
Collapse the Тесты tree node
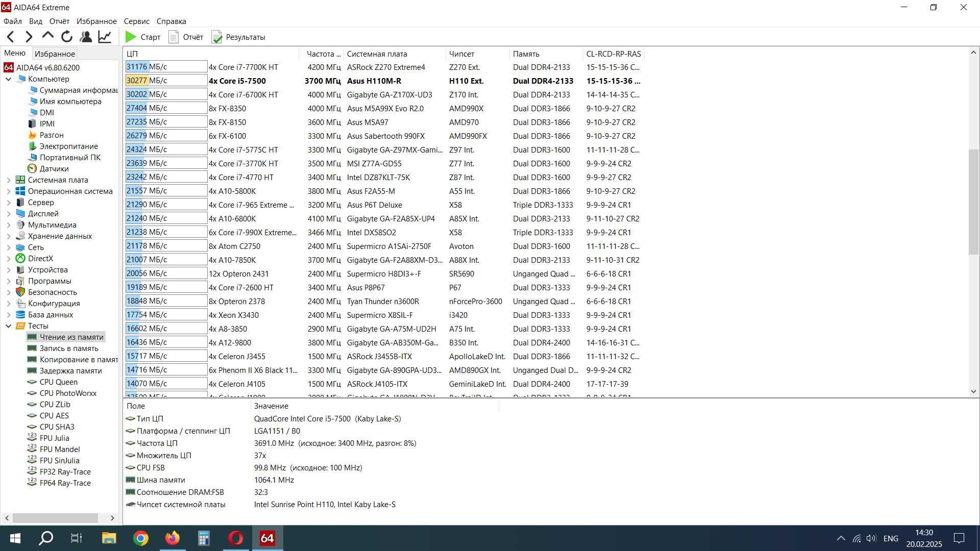tap(8, 326)
